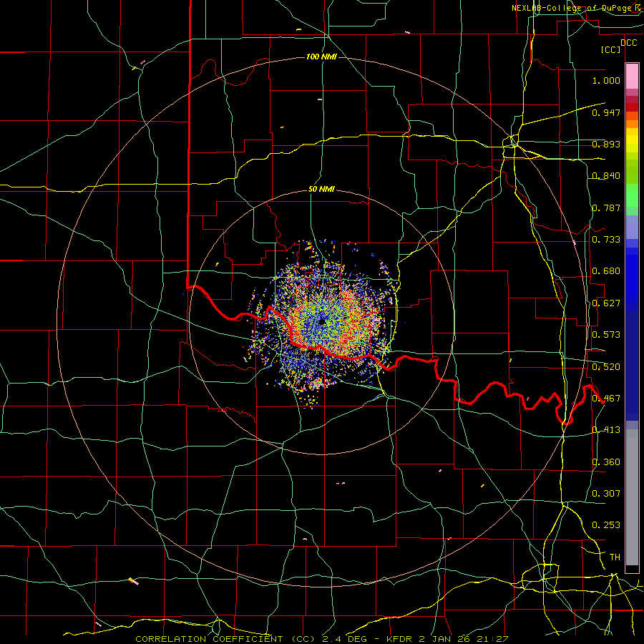Pick the bright green segment of the color bar
Image resolution: width=644 pixels, height=644 pixels.
coord(632,195)
